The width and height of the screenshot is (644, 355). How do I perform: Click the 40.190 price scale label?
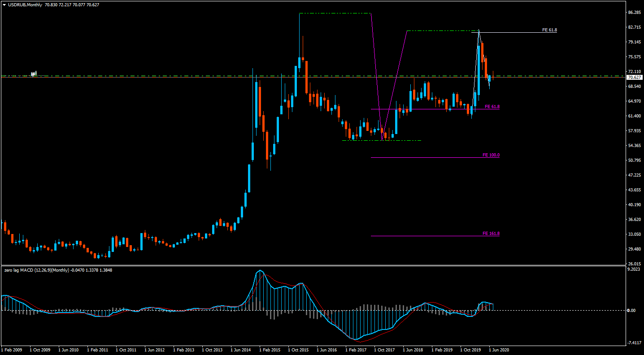(634, 205)
